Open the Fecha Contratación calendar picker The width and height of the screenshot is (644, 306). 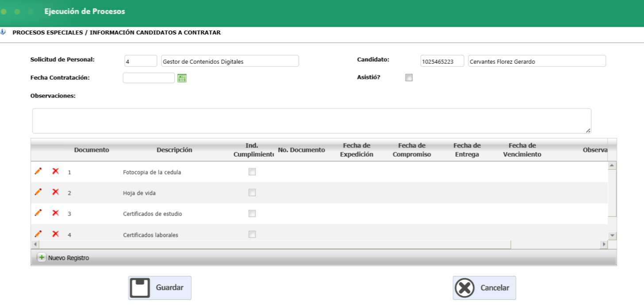coord(182,78)
